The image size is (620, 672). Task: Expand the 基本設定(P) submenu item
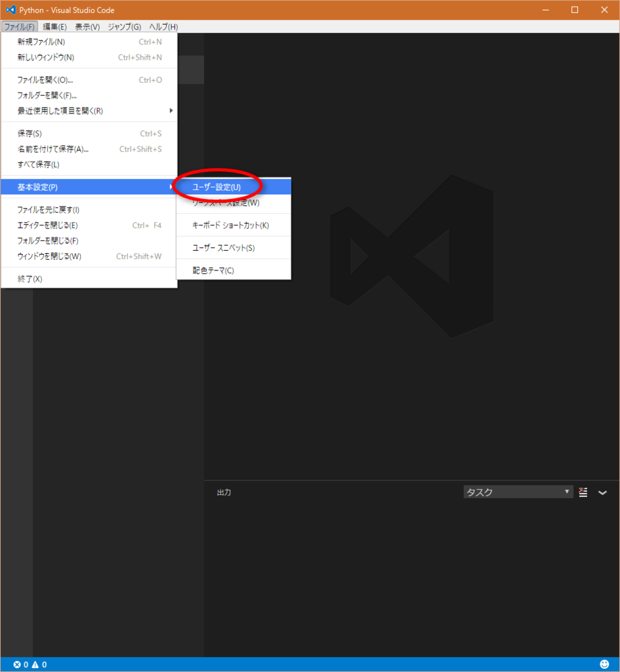pyautogui.click(x=89, y=187)
